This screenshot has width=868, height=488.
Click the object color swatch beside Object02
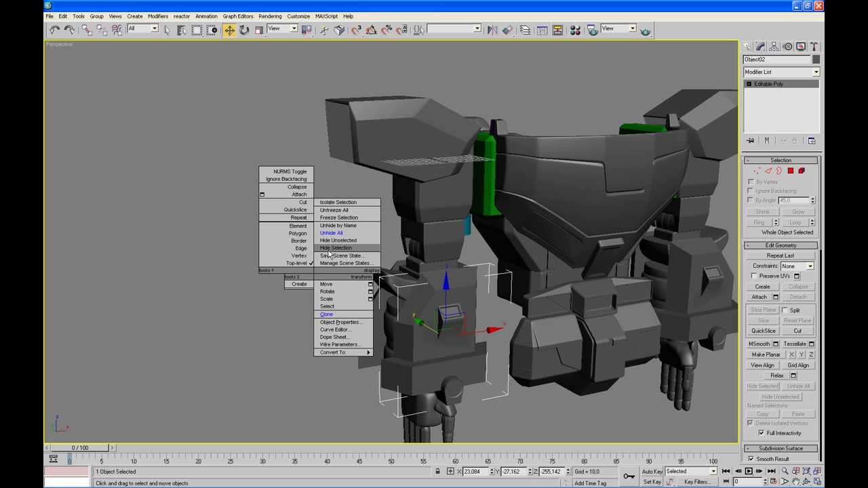tap(816, 60)
